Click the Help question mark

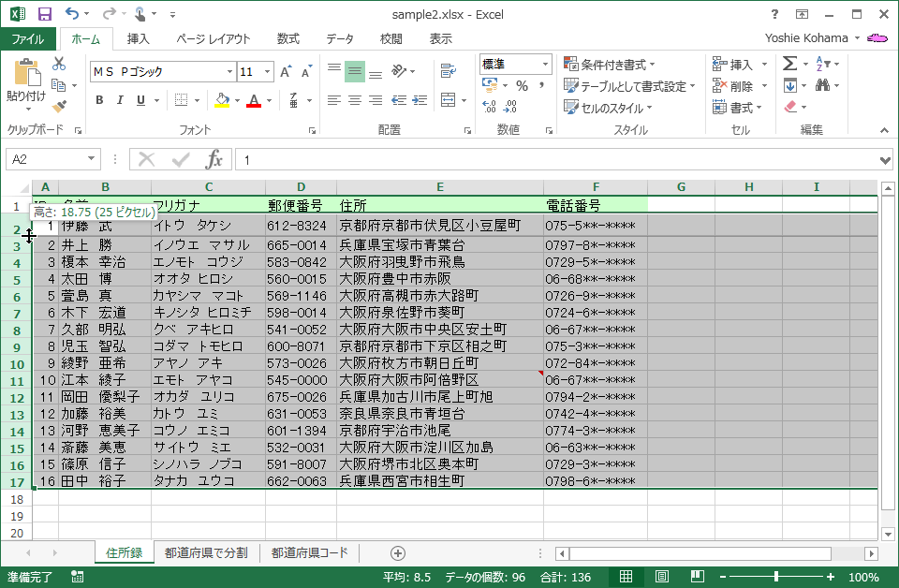point(774,14)
